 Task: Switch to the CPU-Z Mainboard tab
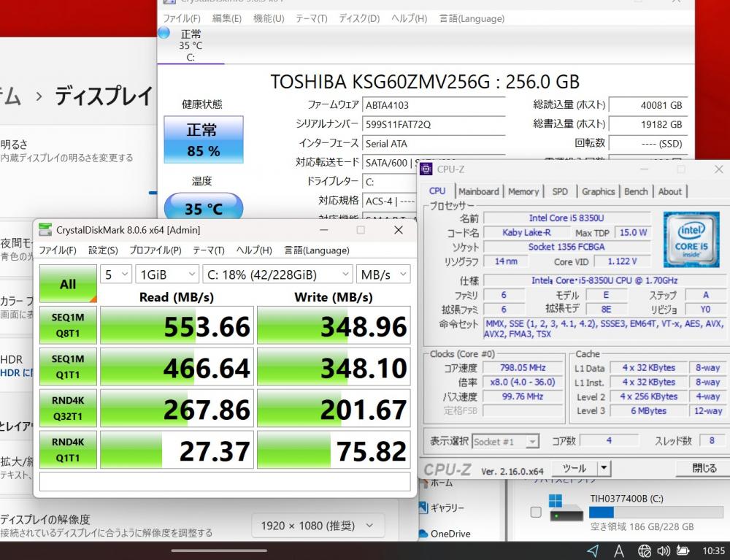click(478, 191)
